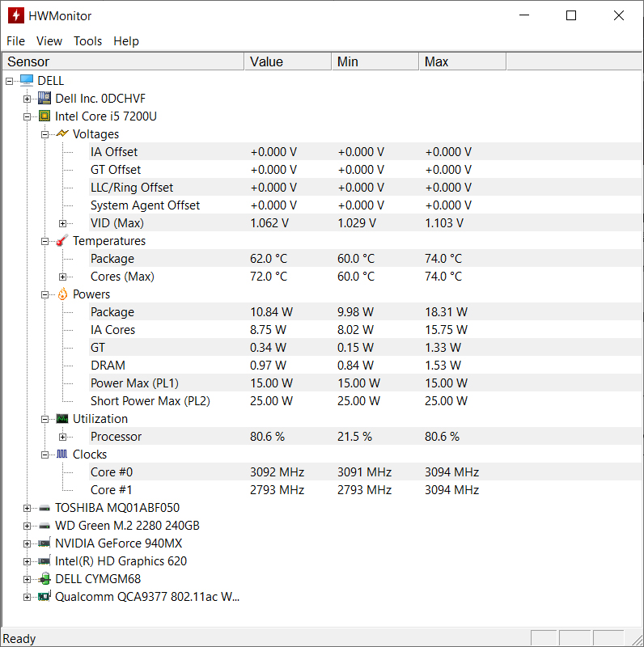Expand the NVIDIA GeForce 940MX node
The width and height of the screenshot is (644, 647).
pyautogui.click(x=27, y=543)
